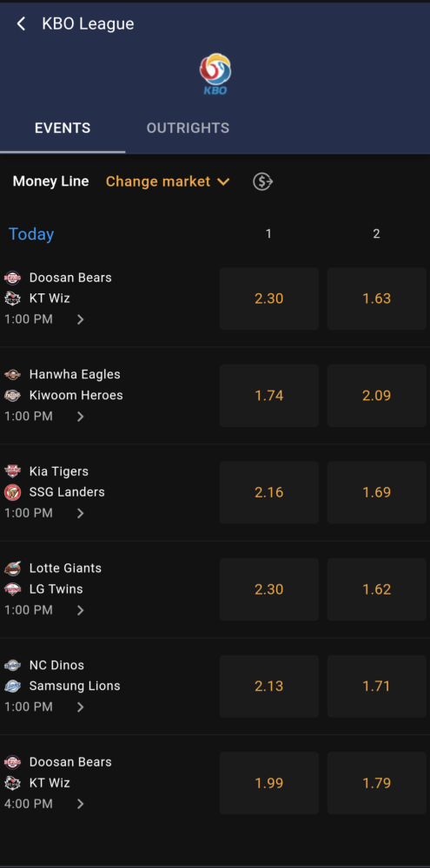Expand the 4:00 PM Doosan Bears match chevron
The height and width of the screenshot is (868, 430).
point(80,804)
